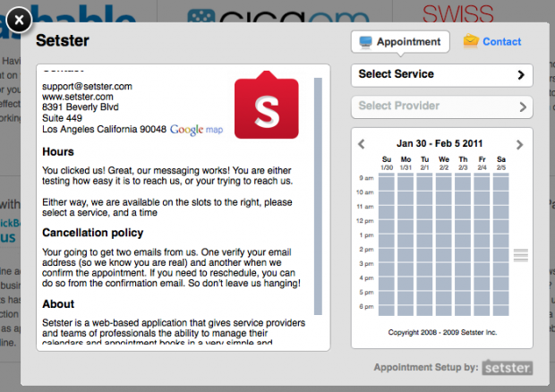Select the Thursday 2/3 2 pm slot
This screenshot has height=392, width=555.
click(463, 254)
